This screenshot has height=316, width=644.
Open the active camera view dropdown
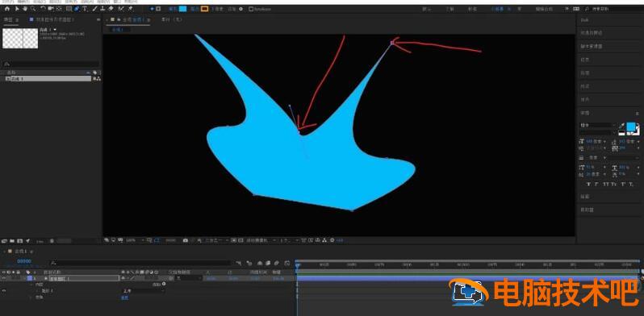tap(261, 240)
